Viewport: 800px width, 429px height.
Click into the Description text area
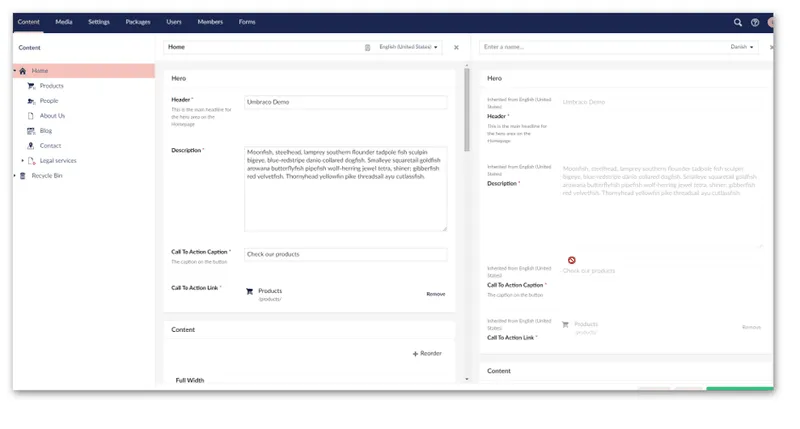(x=345, y=189)
